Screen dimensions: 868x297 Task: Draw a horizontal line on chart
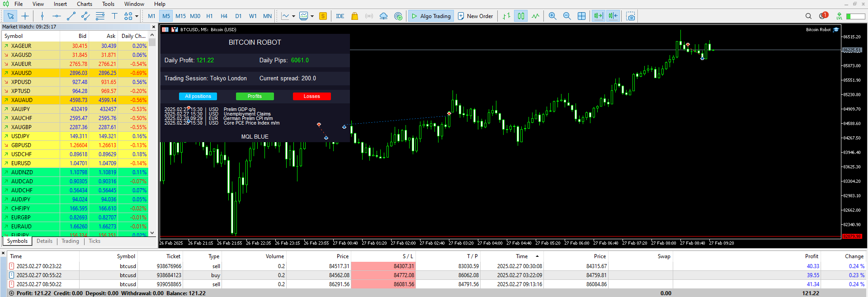click(57, 16)
